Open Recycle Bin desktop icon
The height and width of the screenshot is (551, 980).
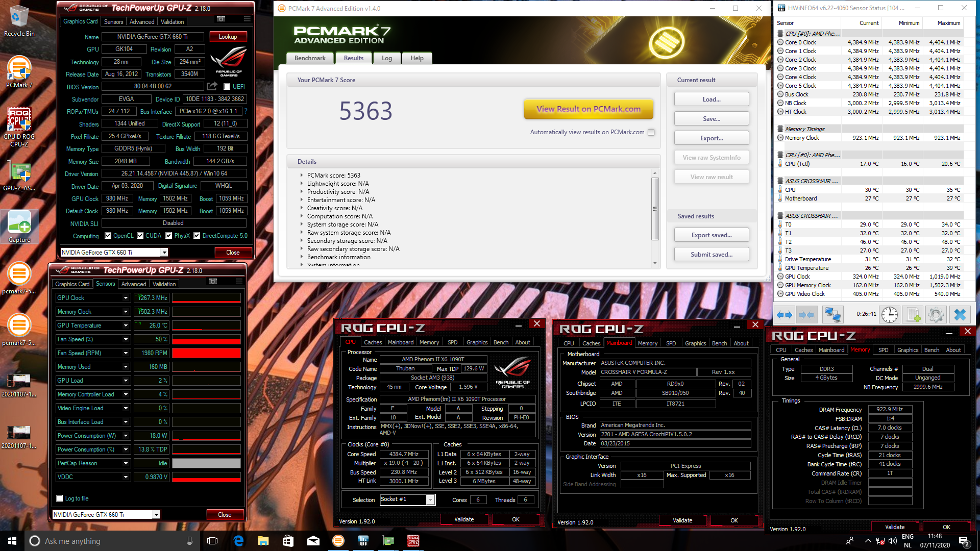point(19,21)
